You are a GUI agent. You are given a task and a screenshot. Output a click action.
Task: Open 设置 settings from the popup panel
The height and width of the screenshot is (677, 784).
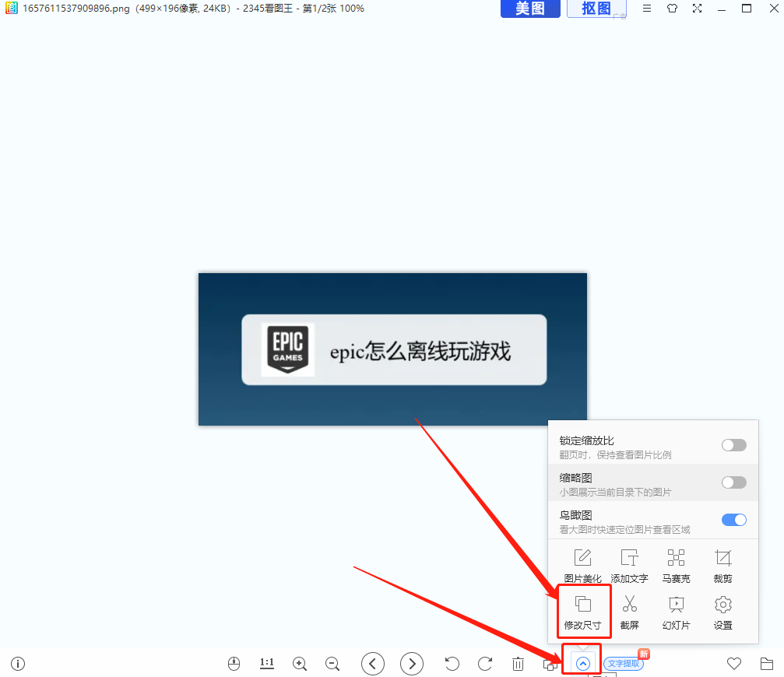pyautogui.click(x=722, y=611)
